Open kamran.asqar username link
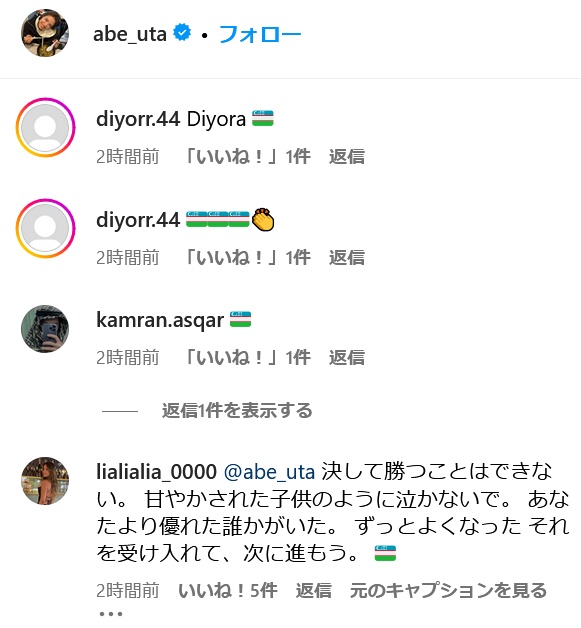The width and height of the screenshot is (581, 628). [x=160, y=320]
